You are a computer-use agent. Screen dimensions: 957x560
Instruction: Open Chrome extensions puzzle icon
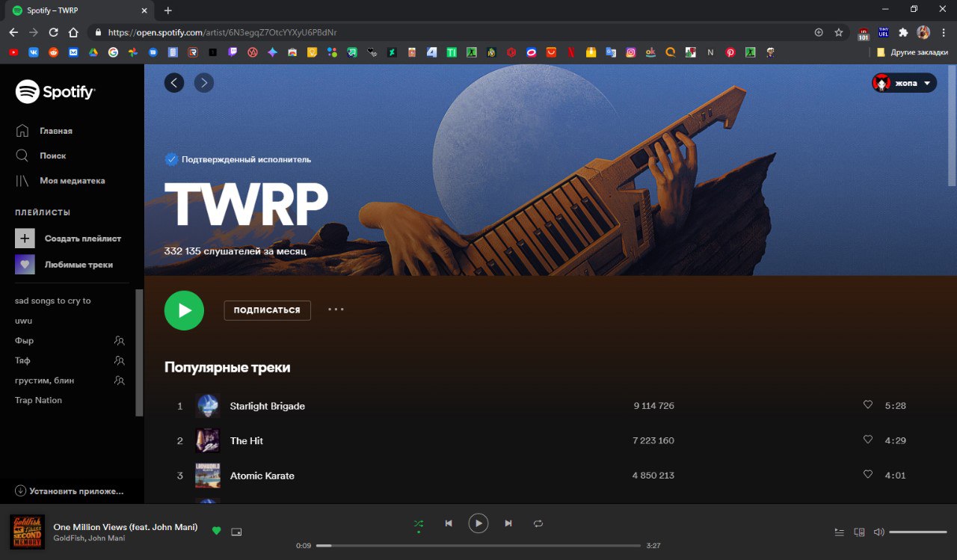tap(903, 32)
